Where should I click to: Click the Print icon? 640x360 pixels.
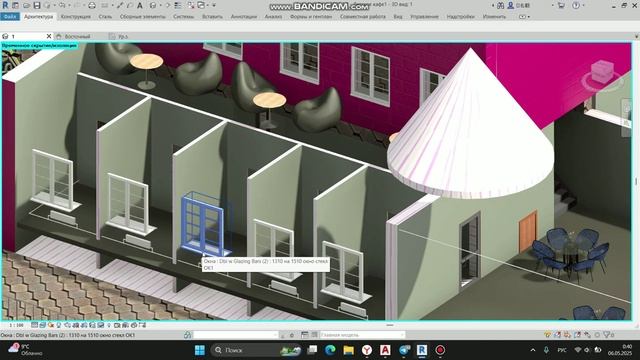[x=92, y=5]
